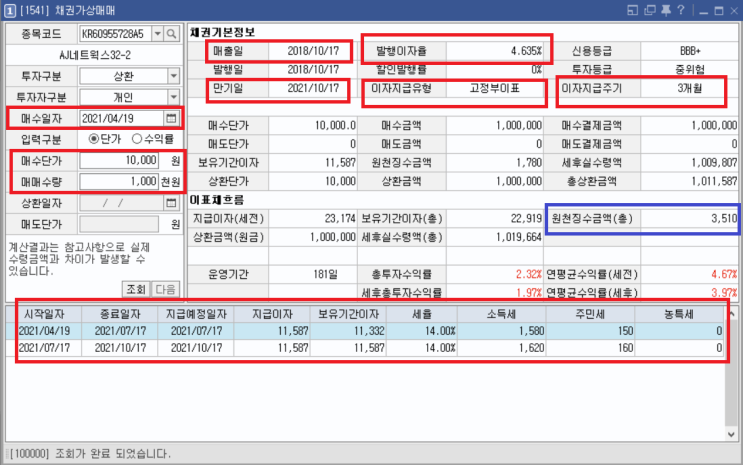Click the 매매수량 input field
743x465 pixels.
pos(119,182)
